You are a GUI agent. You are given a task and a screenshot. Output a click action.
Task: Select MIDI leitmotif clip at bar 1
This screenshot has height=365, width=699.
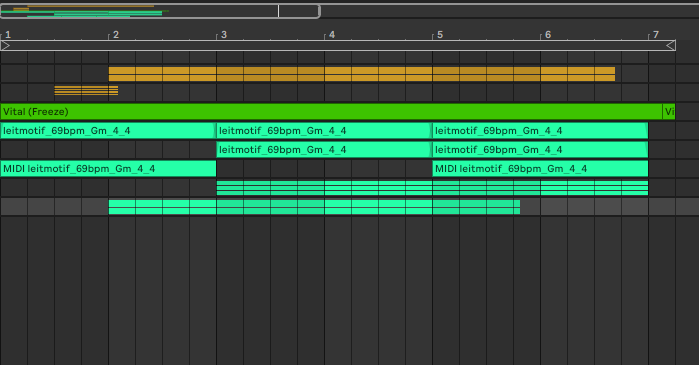108,168
